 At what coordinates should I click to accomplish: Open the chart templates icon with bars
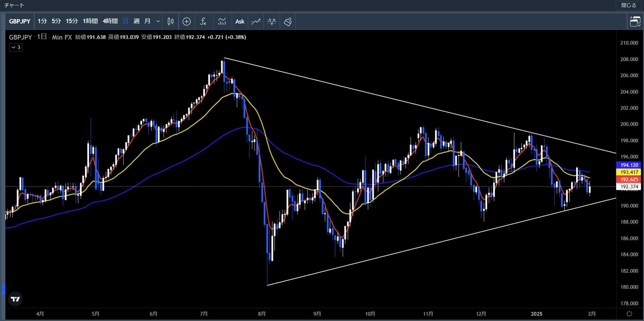[222, 21]
